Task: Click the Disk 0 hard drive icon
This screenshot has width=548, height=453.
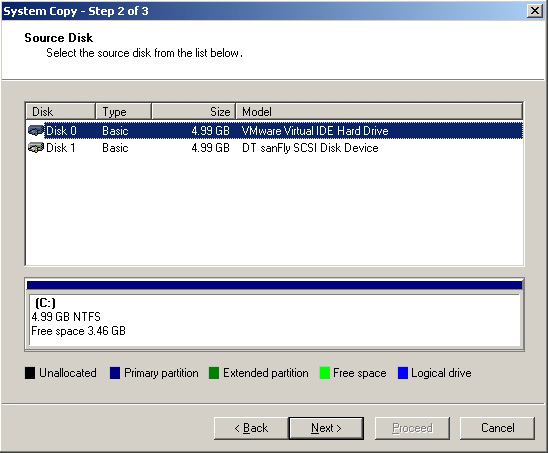Action: (x=36, y=131)
